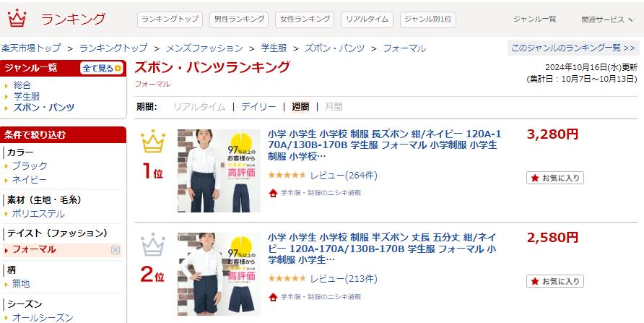Select ポリエステル material filter
The width and height of the screenshot is (644, 323).
38,214
